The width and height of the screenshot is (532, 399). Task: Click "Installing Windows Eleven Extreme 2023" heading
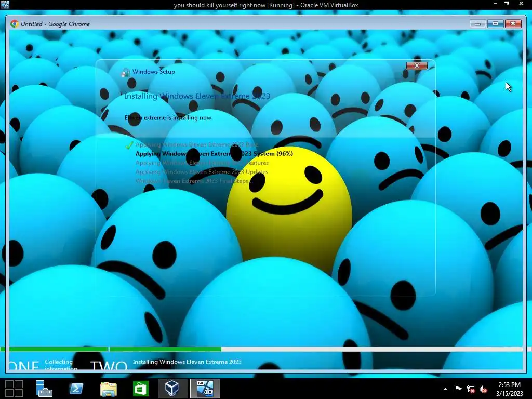[x=197, y=96]
